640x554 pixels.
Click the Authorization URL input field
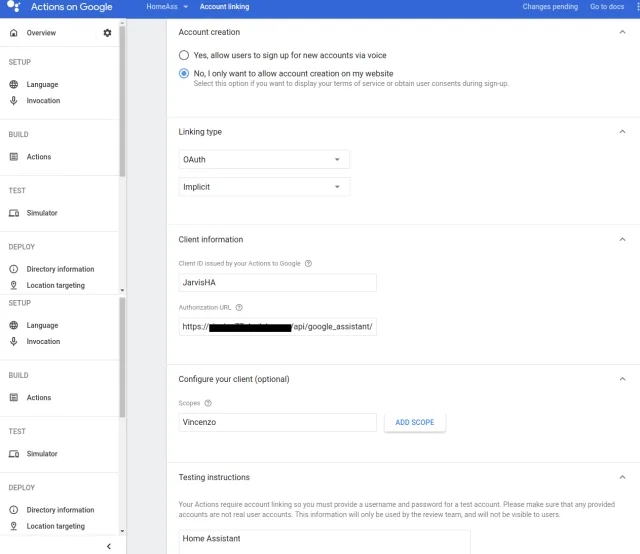[278, 327]
